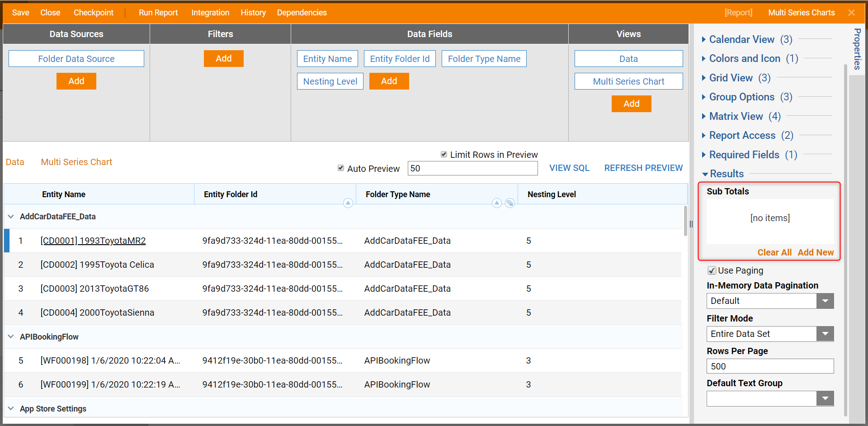
Task: Click Close in the top menu
Action: [50, 13]
